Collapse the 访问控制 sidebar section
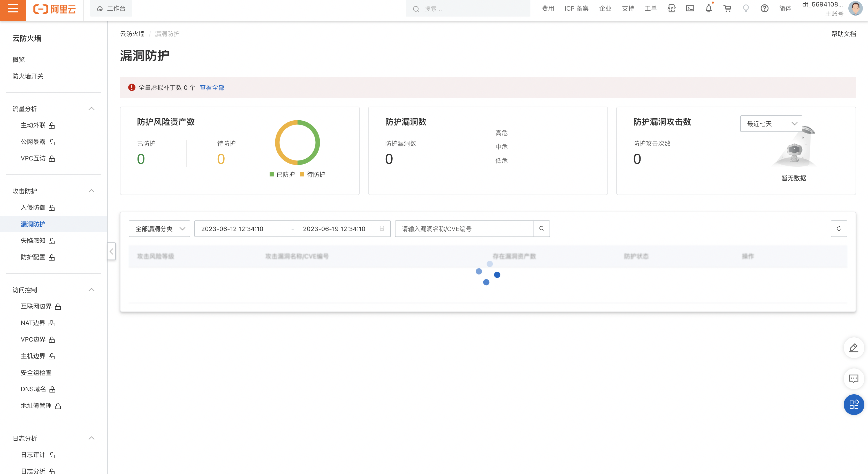Viewport: 868px width, 474px height. pos(91,290)
